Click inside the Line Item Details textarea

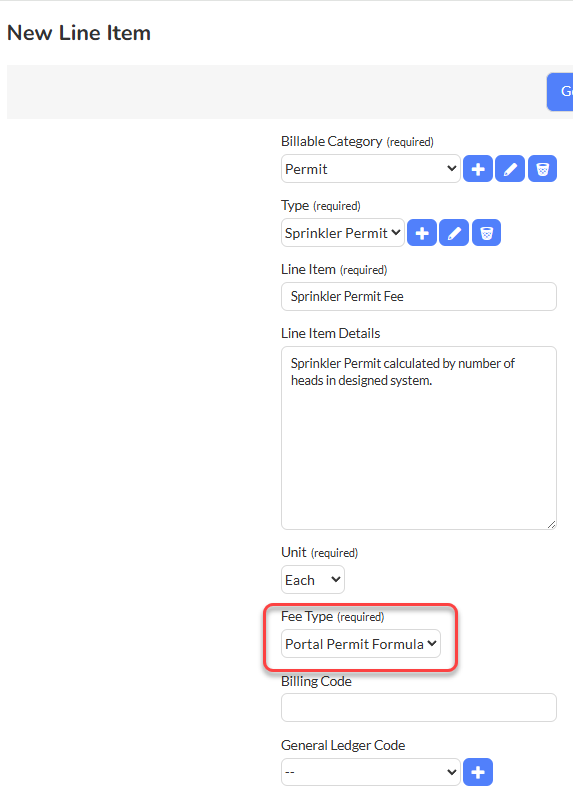click(419, 438)
